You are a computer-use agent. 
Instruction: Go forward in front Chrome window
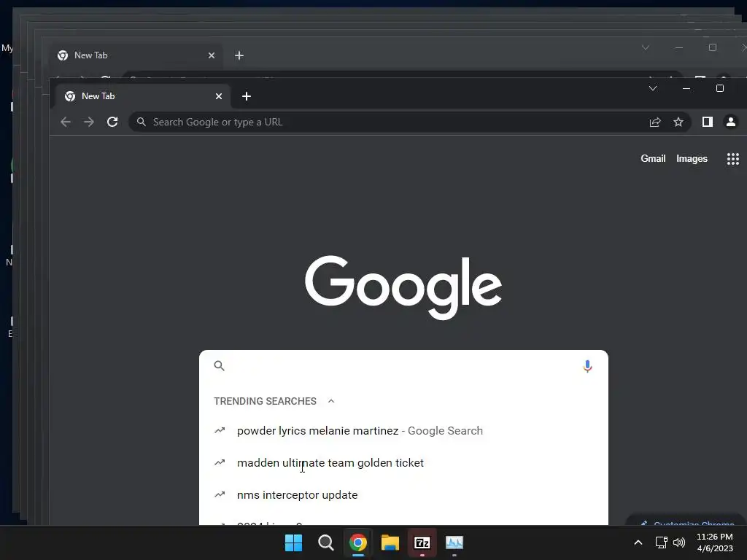[x=88, y=122]
